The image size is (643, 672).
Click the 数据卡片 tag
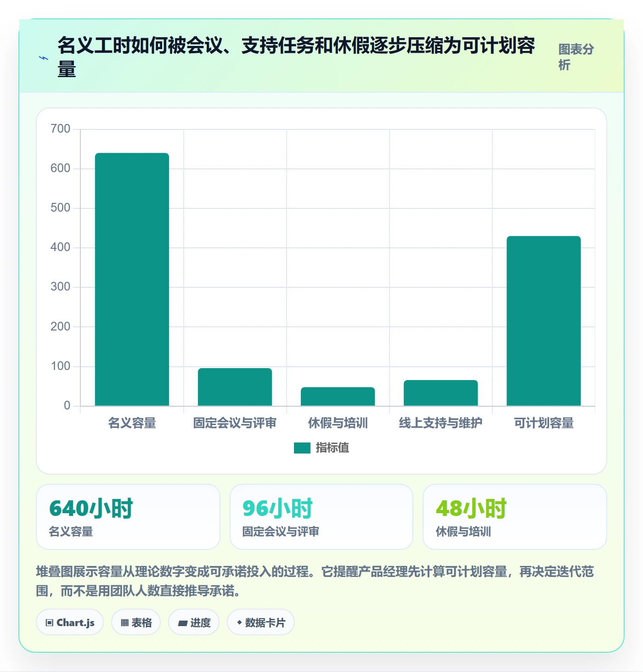(x=261, y=622)
